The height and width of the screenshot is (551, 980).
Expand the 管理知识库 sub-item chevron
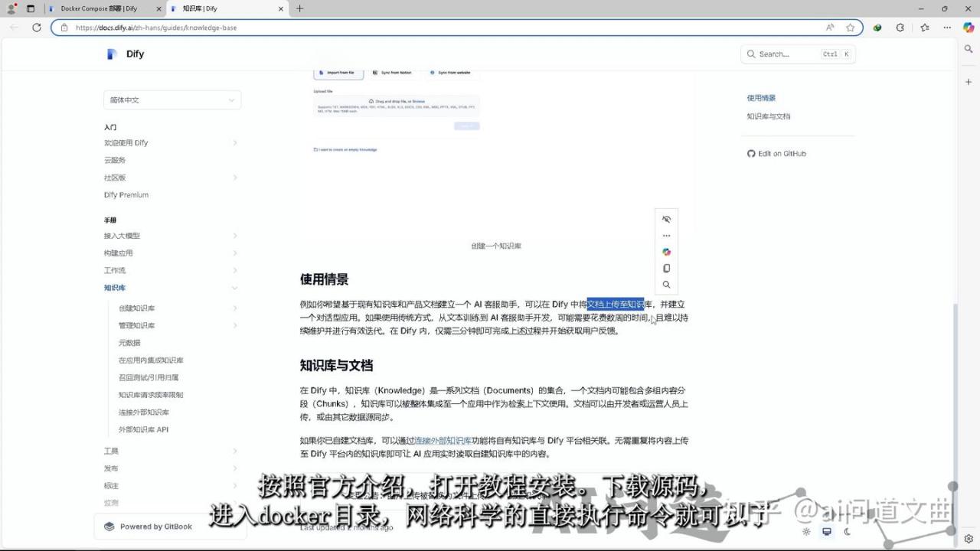234,326
